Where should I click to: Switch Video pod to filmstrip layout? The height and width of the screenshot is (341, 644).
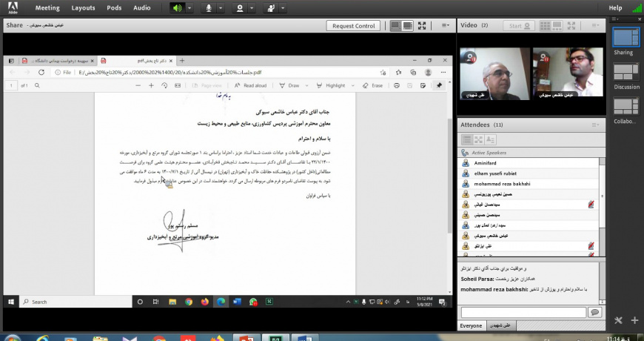click(557, 25)
